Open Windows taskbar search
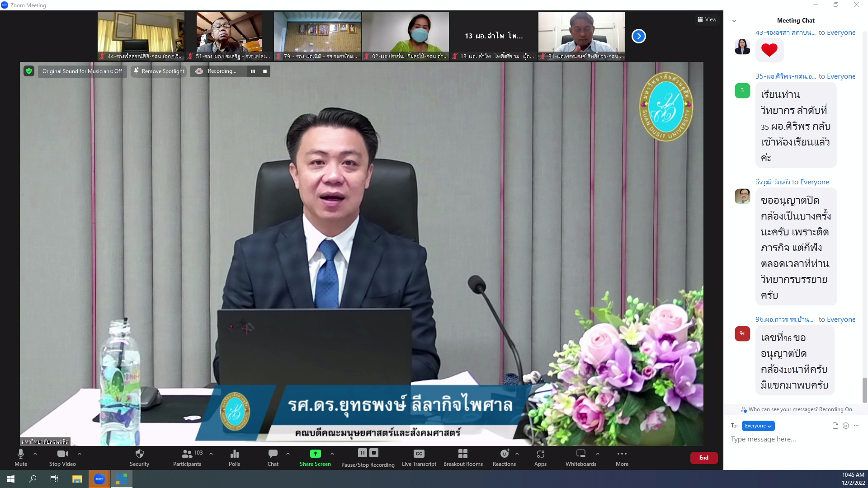 tap(33, 479)
